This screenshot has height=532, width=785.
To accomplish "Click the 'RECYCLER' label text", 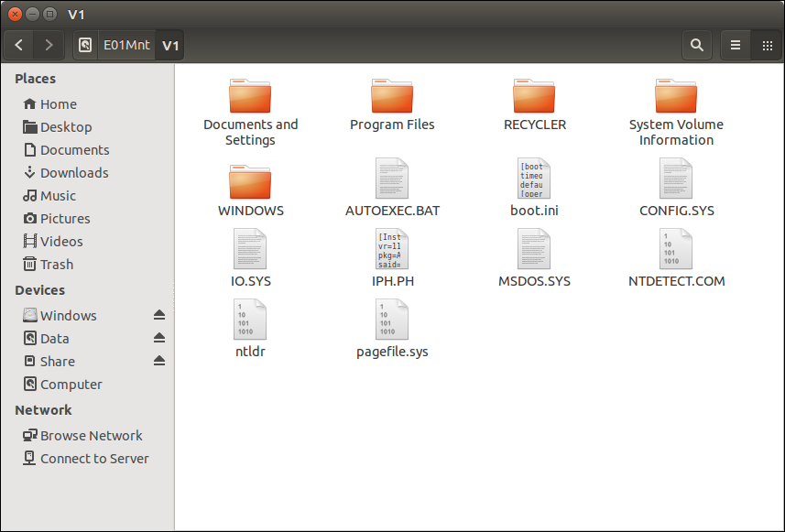I will point(535,125).
